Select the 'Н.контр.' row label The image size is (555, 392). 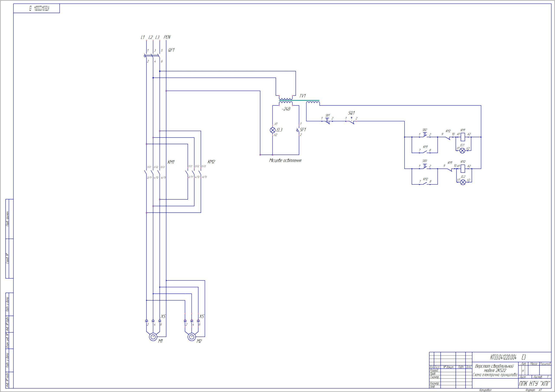(x=434, y=384)
